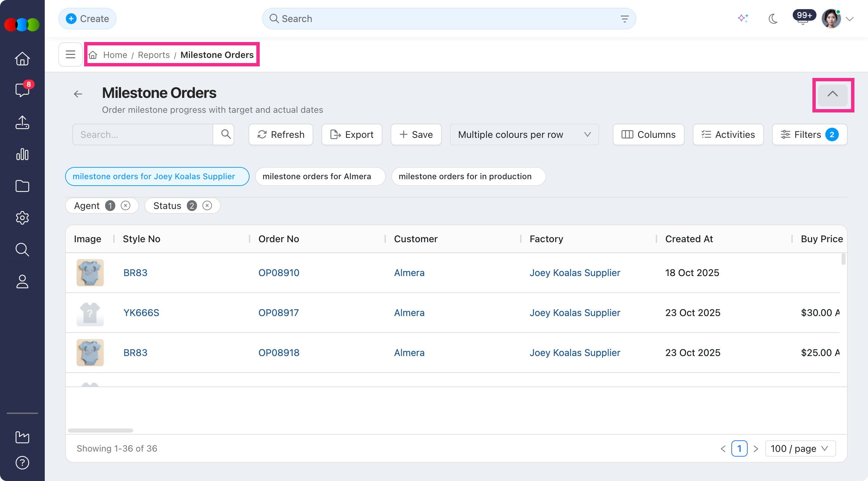The width and height of the screenshot is (868, 481).
Task: Open the Agent filter chip
Action: (x=102, y=206)
